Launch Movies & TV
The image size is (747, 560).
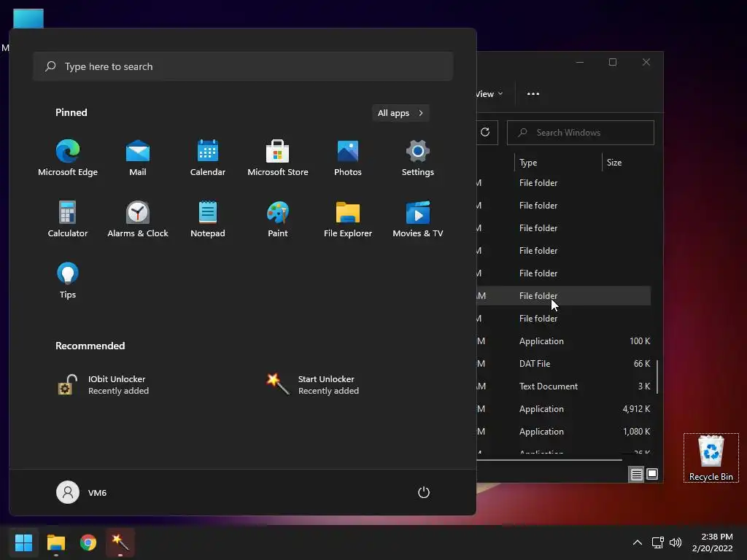point(418,219)
